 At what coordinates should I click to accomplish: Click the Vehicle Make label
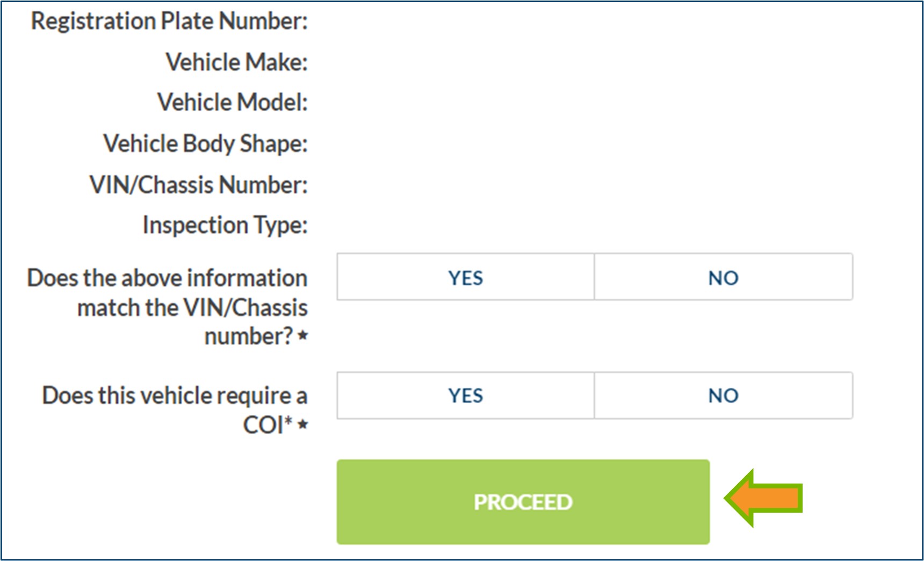(236, 62)
